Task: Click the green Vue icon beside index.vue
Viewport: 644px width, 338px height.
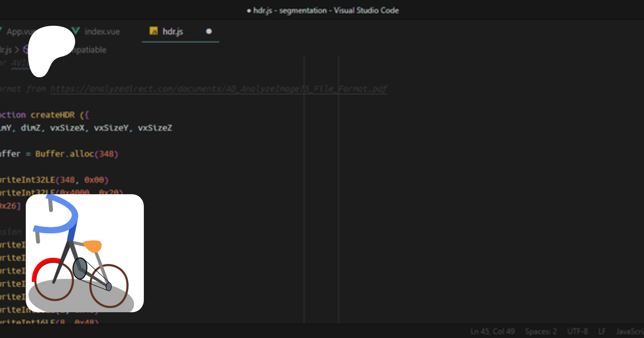Action: (76, 31)
